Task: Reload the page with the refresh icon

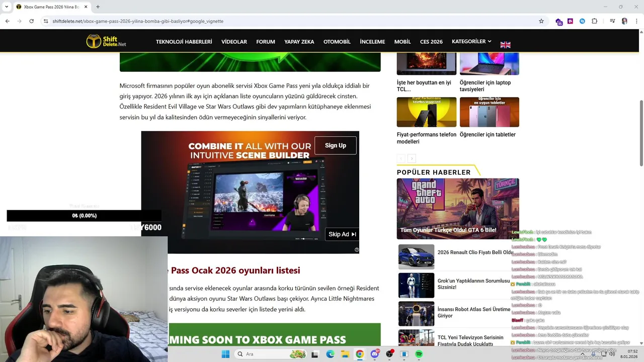Action: click(31, 21)
